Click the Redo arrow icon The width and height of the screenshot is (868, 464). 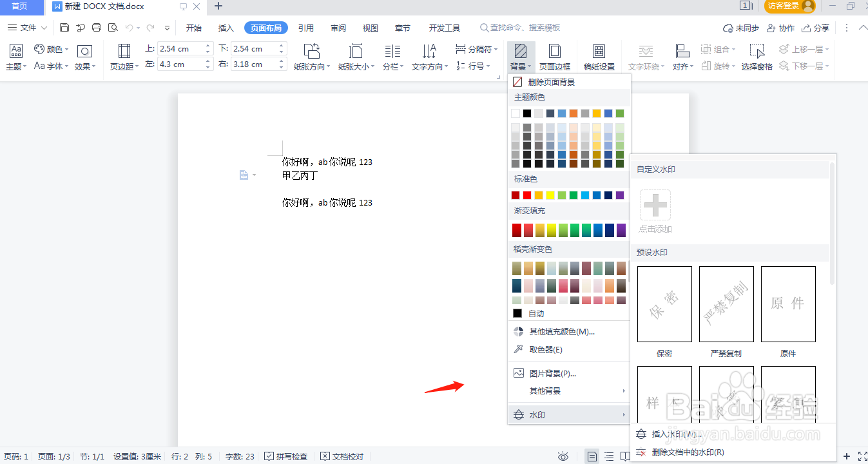pos(150,28)
